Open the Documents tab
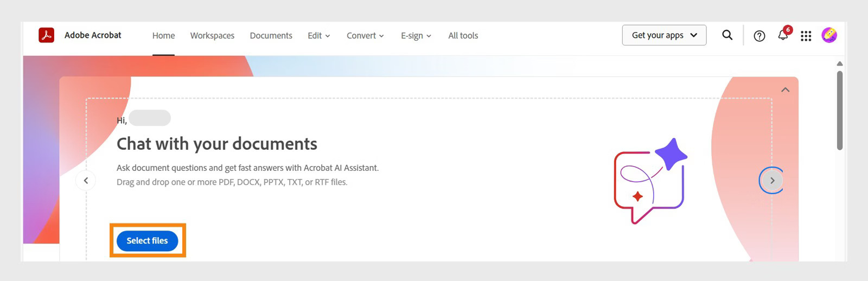868x281 pixels. pyautogui.click(x=271, y=36)
